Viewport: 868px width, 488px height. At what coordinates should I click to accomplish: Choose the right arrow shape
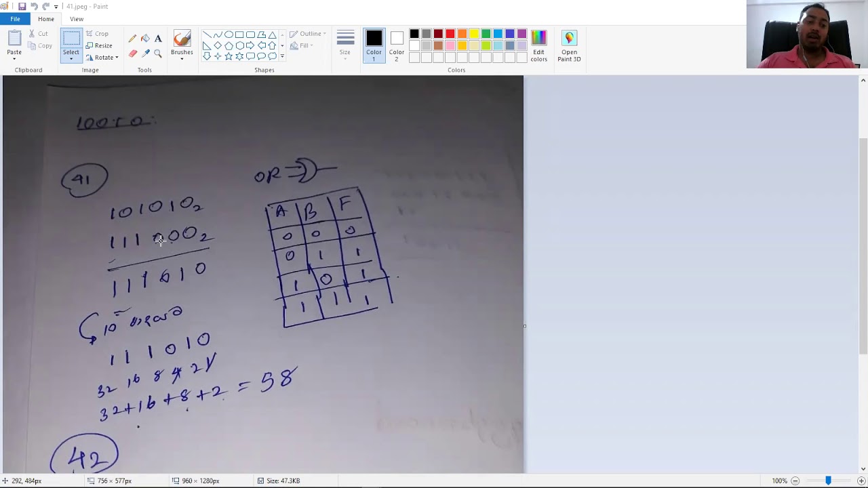(250, 45)
